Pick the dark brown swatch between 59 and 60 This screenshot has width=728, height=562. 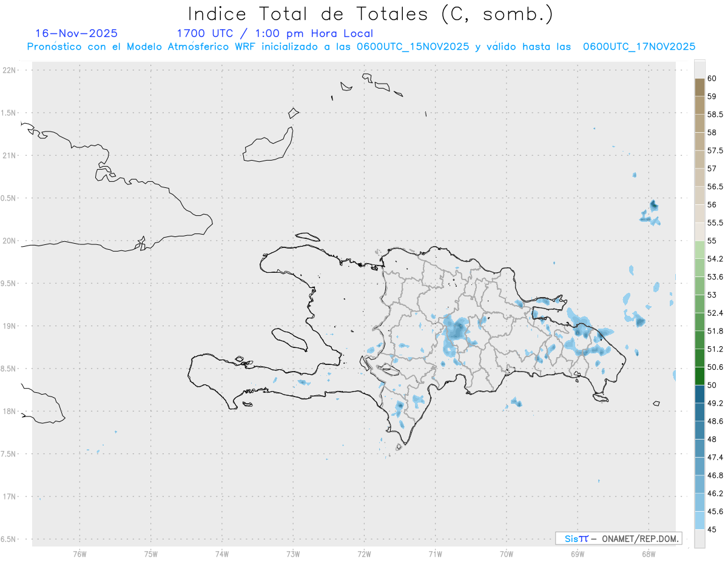(699, 87)
